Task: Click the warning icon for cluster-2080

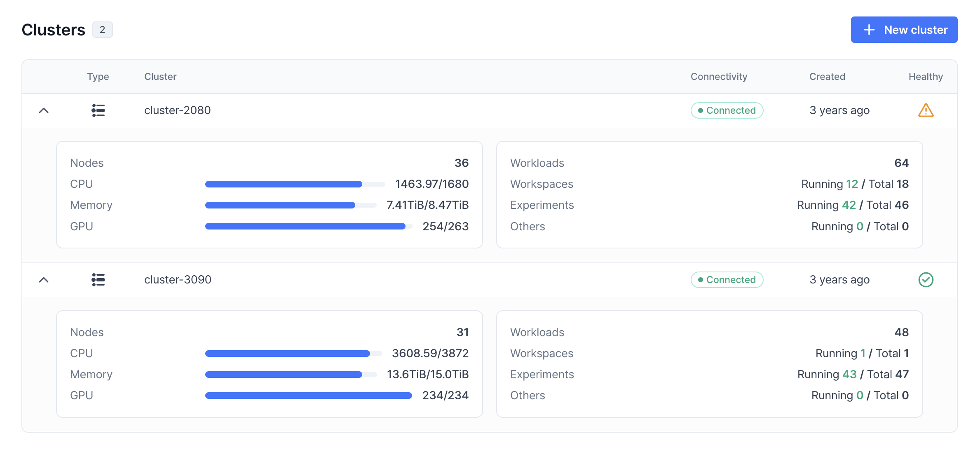Action: click(x=926, y=110)
